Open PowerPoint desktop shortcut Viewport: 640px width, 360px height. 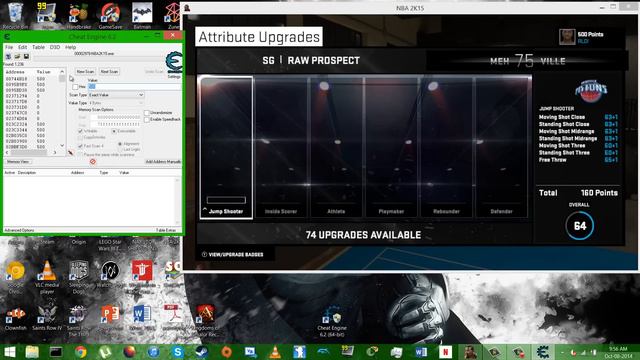coord(110,318)
